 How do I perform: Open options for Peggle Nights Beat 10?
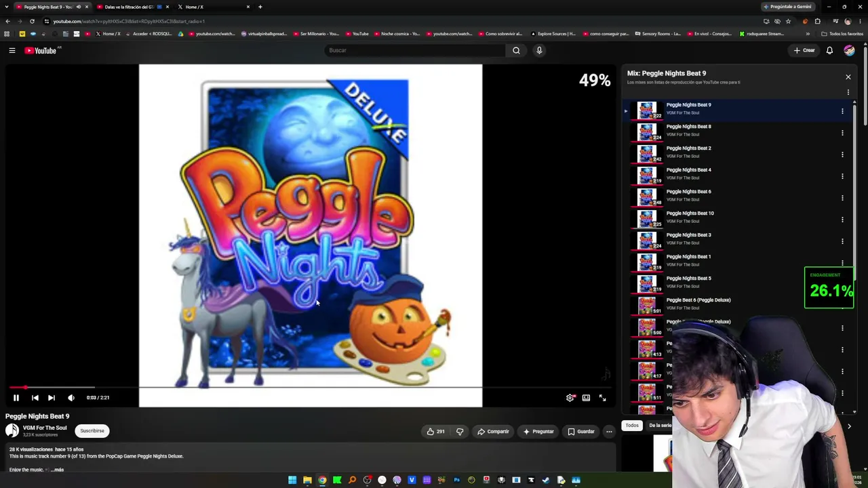pyautogui.click(x=842, y=220)
